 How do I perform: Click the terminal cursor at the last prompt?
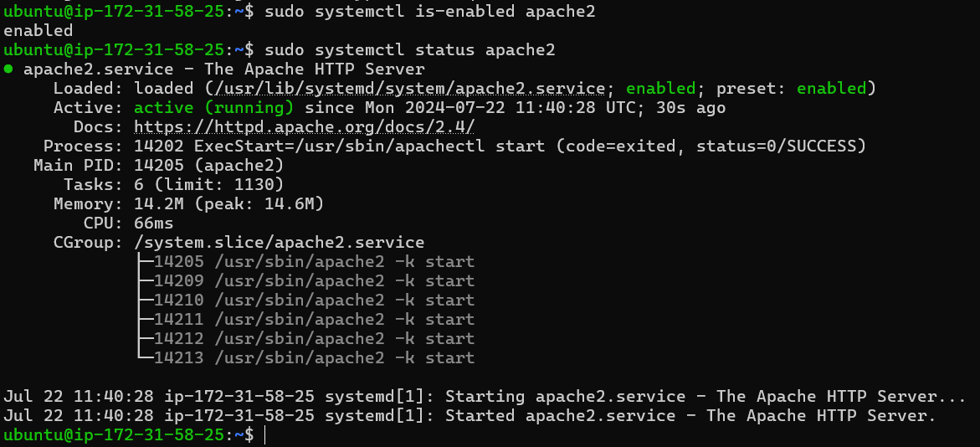(x=264, y=435)
